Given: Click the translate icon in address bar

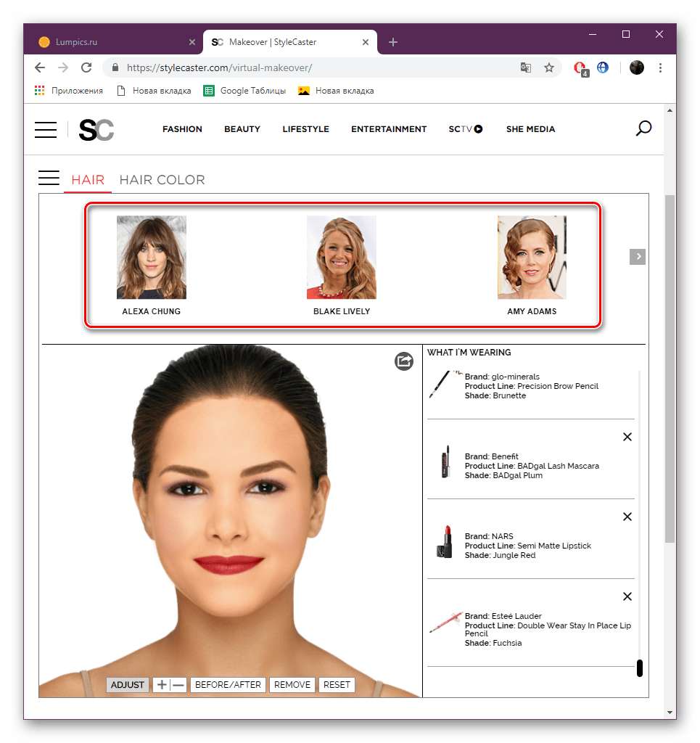Looking at the screenshot, I should click(525, 67).
